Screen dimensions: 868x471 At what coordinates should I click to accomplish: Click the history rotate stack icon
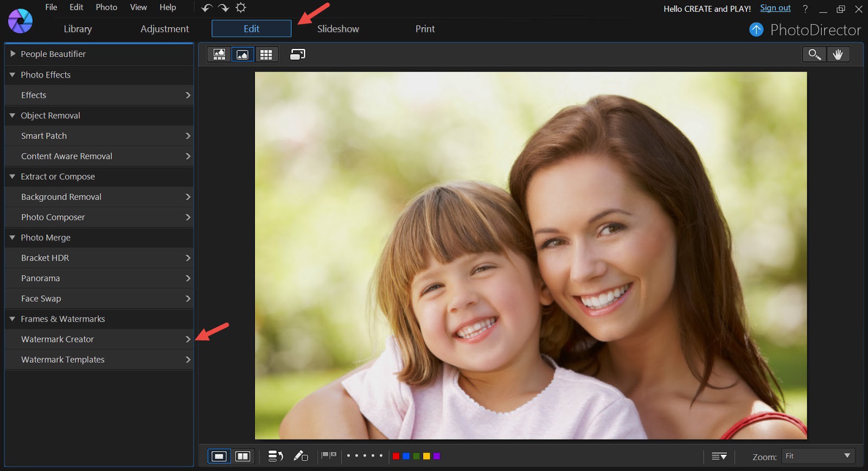276,456
